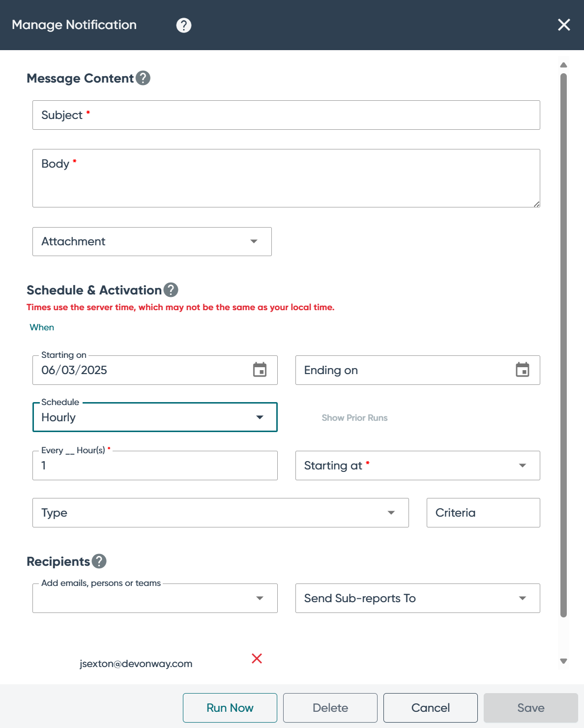The image size is (584, 728).
Task: Click the Show Prior Runs link
Action: [354, 418]
